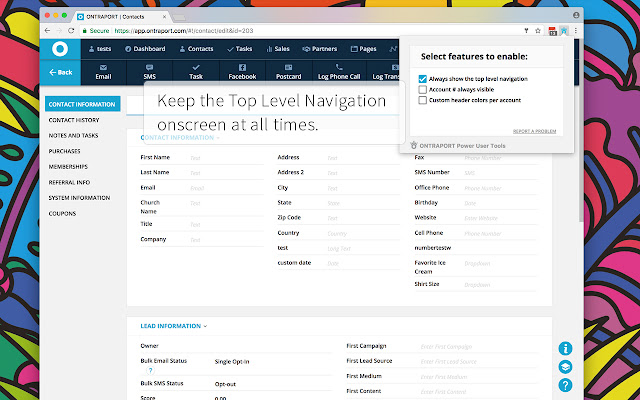
Task: Open Bulk Email Status Single Opt-in value
Action: pos(232,362)
